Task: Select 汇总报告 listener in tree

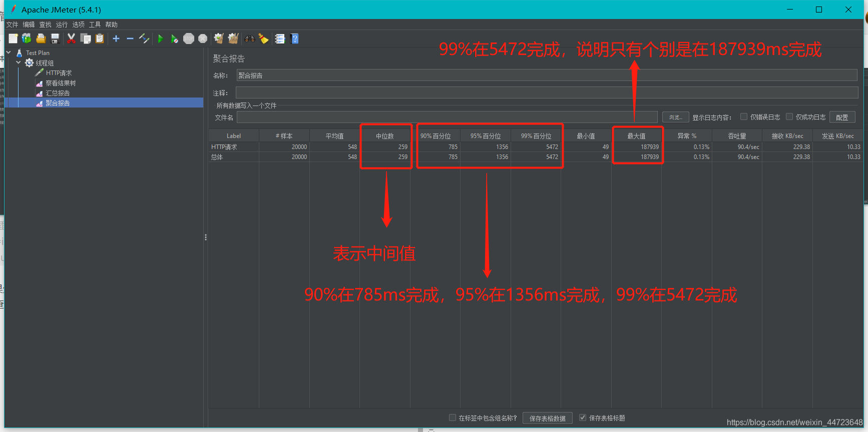Action: [58, 93]
